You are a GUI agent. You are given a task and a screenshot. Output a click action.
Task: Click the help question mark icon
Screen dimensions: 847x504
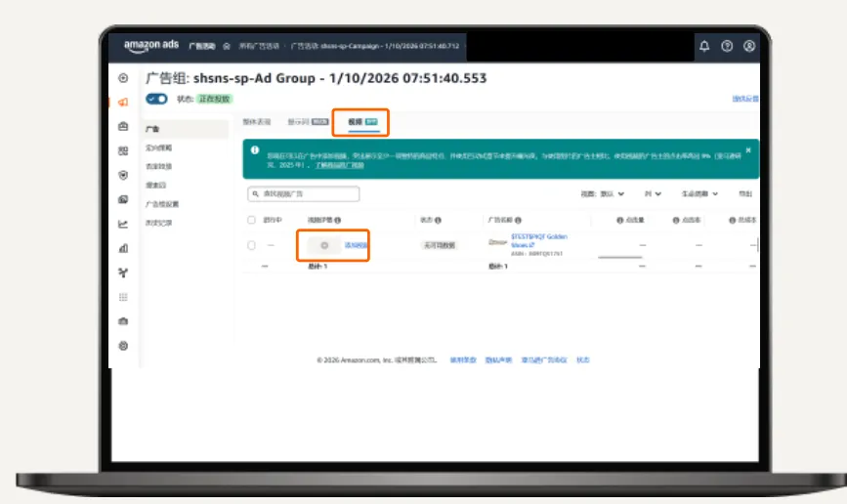click(727, 47)
